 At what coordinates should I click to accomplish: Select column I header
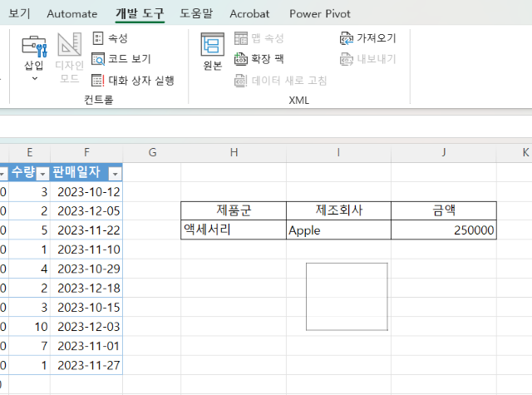click(x=338, y=153)
